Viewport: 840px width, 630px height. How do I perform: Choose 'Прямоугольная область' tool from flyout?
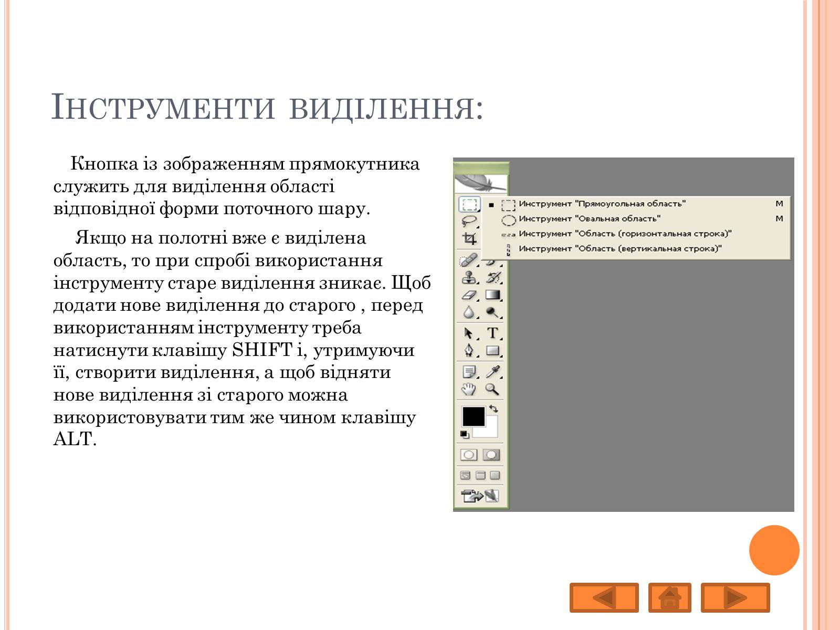636,204
